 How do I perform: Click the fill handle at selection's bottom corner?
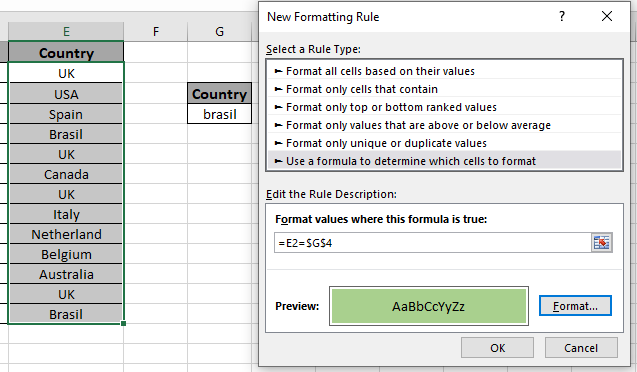tap(124, 324)
